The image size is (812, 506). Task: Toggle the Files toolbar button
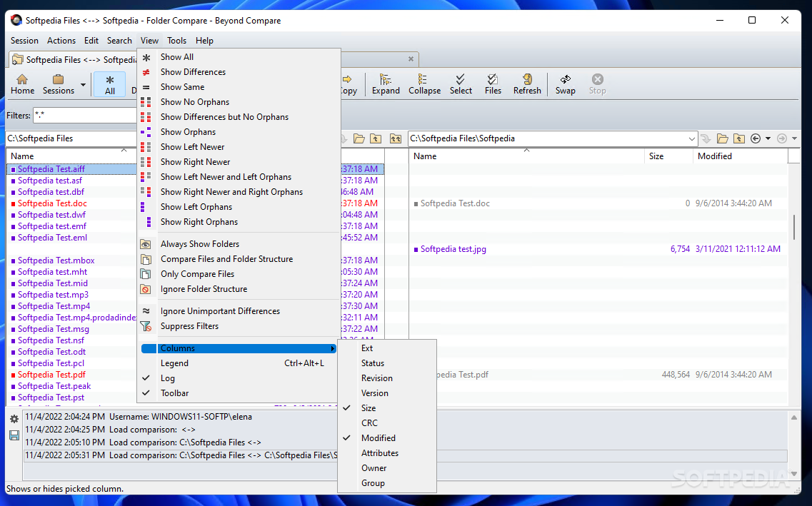pyautogui.click(x=493, y=84)
